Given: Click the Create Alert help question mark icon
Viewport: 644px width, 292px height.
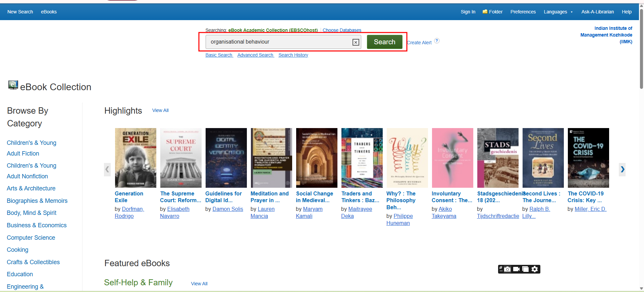Looking at the screenshot, I should click(x=437, y=41).
